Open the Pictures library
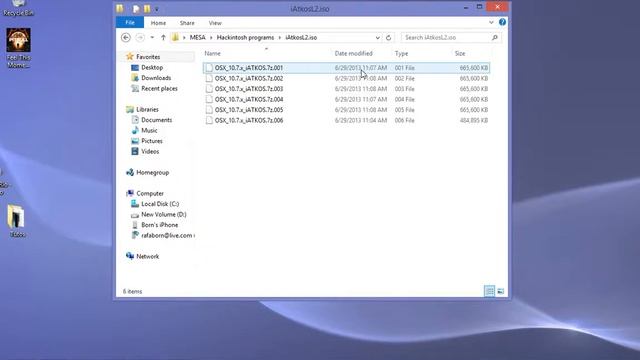640x360 pixels. [x=152, y=141]
